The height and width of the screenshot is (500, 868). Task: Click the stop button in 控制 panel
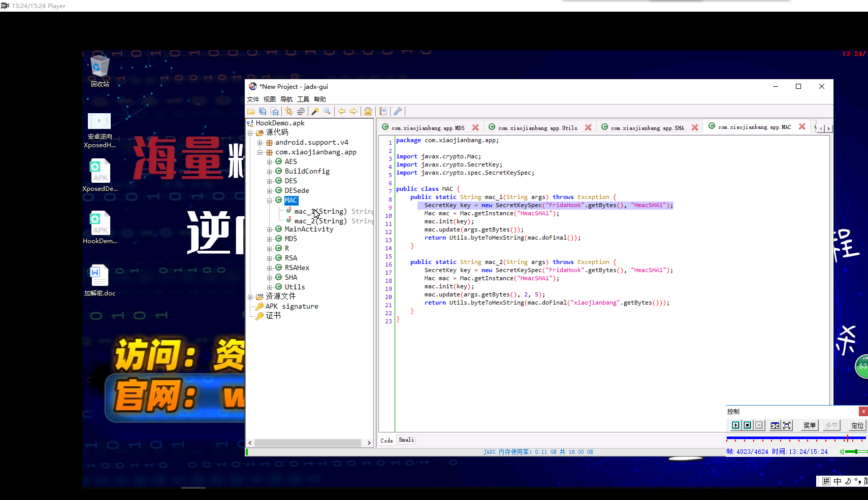point(747,425)
